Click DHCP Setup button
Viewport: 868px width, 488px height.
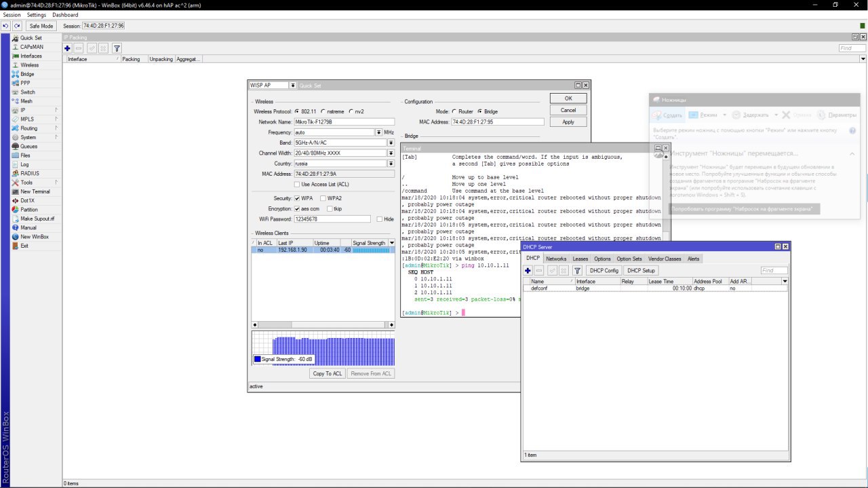tap(641, 270)
